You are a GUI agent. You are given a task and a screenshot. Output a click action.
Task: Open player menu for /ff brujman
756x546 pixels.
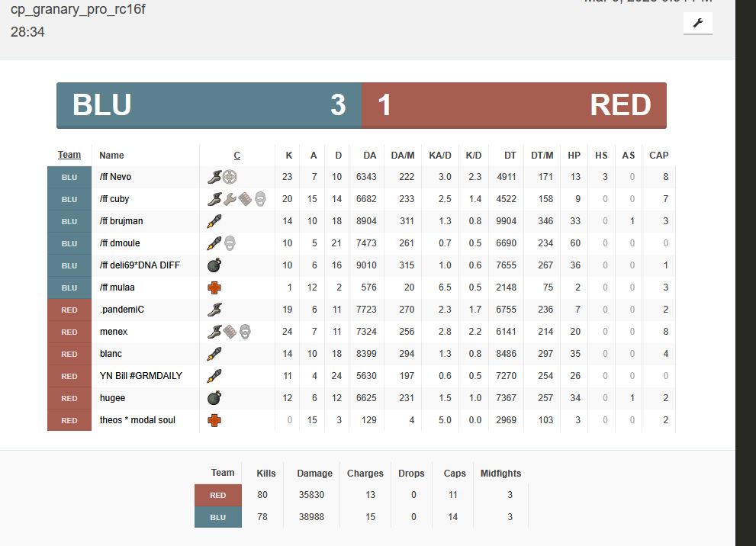click(x=121, y=221)
